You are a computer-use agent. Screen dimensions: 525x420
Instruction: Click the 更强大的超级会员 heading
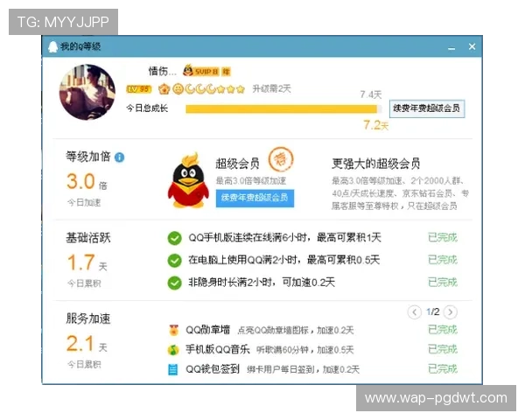click(x=375, y=164)
